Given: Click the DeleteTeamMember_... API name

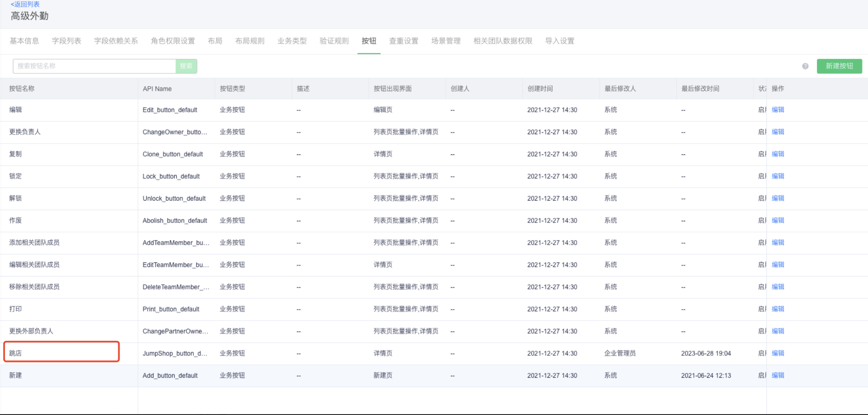Looking at the screenshot, I should [x=176, y=287].
